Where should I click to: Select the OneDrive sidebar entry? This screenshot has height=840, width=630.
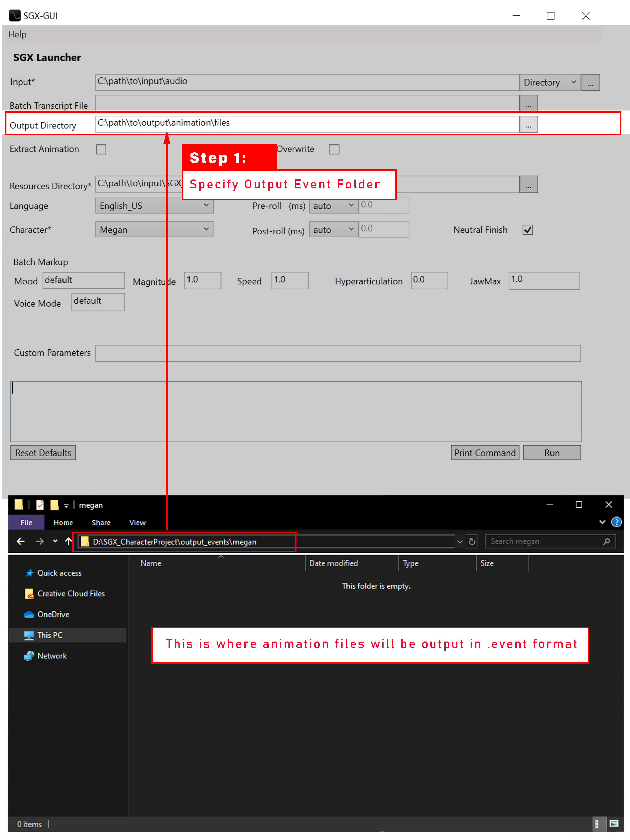coord(53,614)
